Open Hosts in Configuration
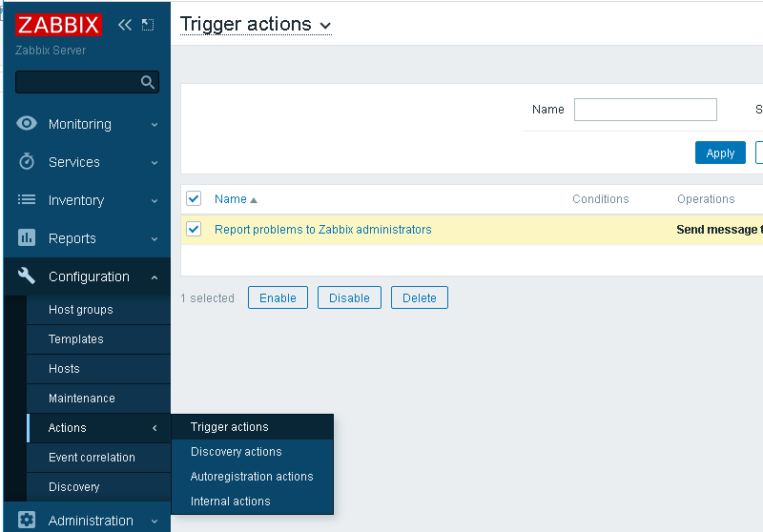The height and width of the screenshot is (532, 763). pos(99,369)
